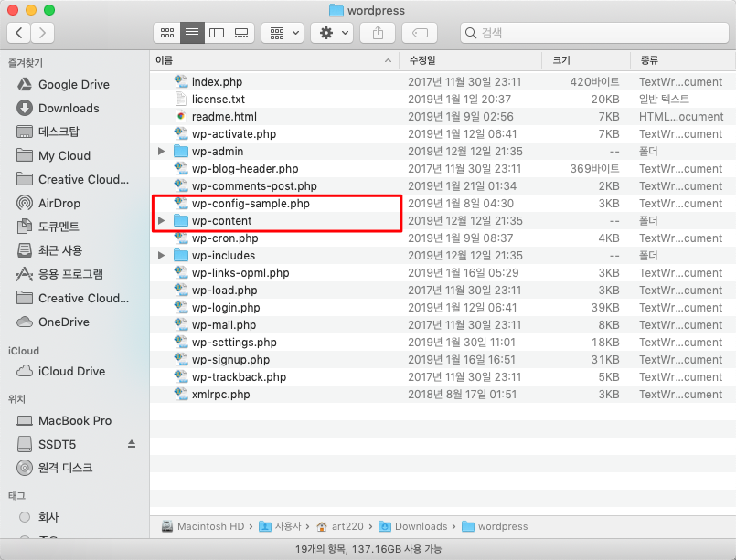This screenshot has height=560, width=736.
Task: Select wp-activate.php file
Action: pyautogui.click(x=234, y=134)
